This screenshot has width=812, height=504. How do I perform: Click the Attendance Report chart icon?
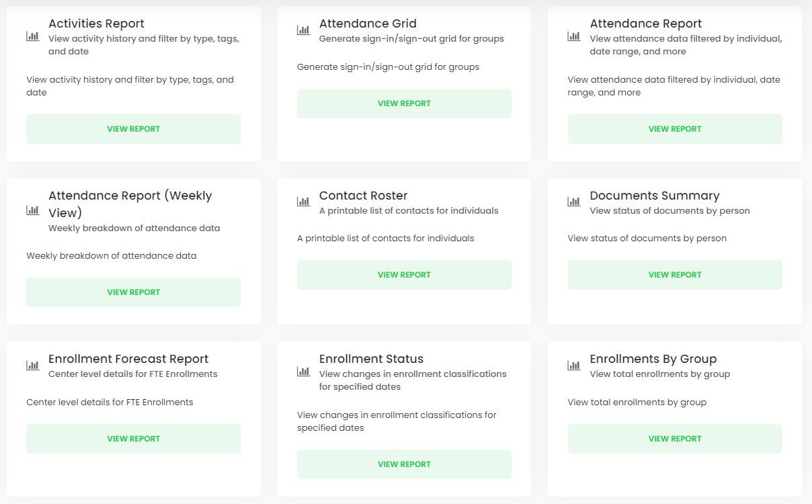click(574, 36)
